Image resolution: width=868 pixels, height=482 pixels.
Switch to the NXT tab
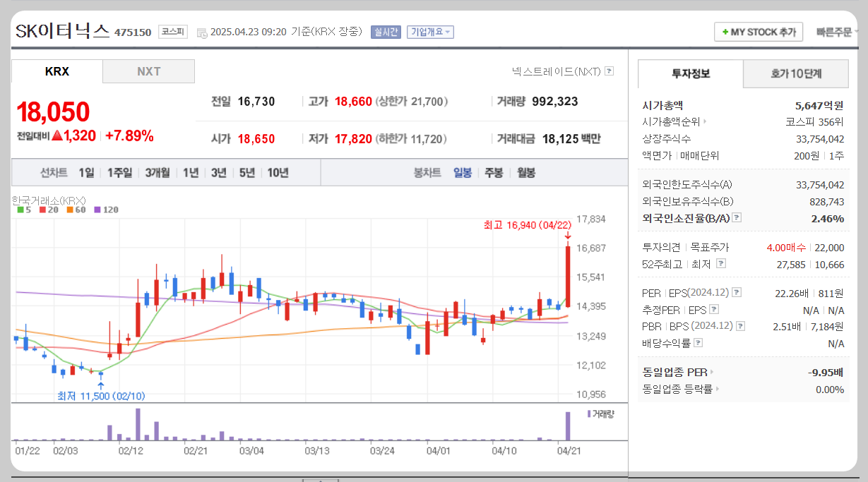[x=148, y=71]
